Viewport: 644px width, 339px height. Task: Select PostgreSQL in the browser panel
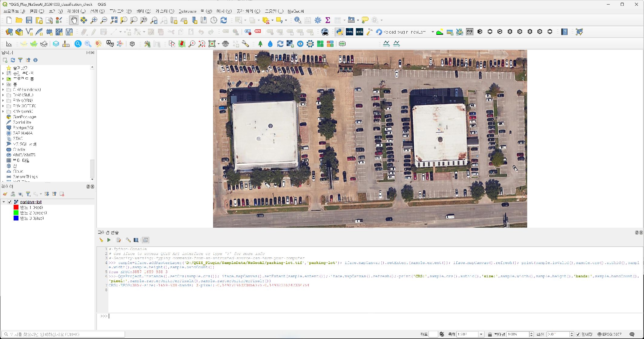coord(23,128)
